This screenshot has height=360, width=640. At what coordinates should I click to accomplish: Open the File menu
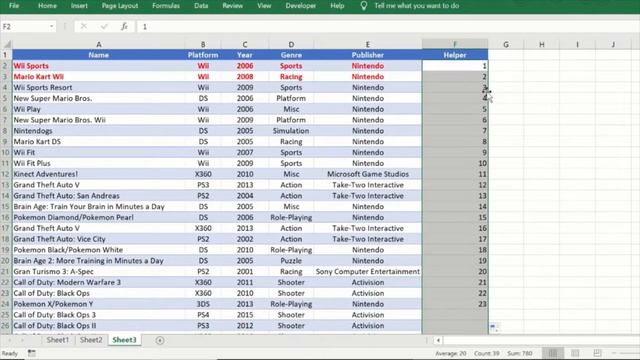click(x=14, y=6)
